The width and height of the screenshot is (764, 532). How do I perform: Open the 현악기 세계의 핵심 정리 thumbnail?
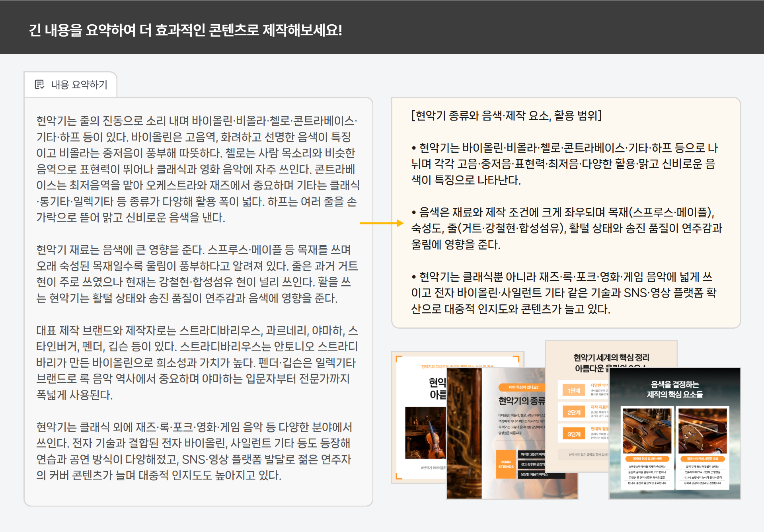click(577, 406)
